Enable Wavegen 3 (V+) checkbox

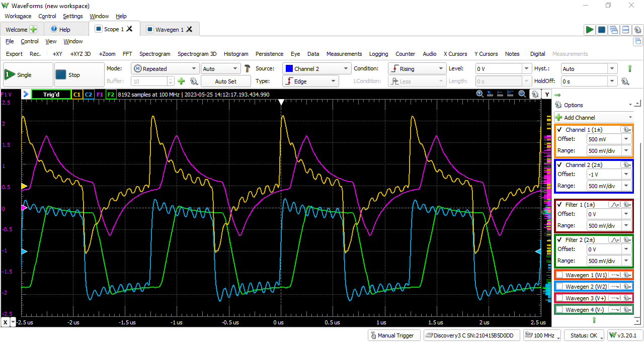tap(559, 298)
